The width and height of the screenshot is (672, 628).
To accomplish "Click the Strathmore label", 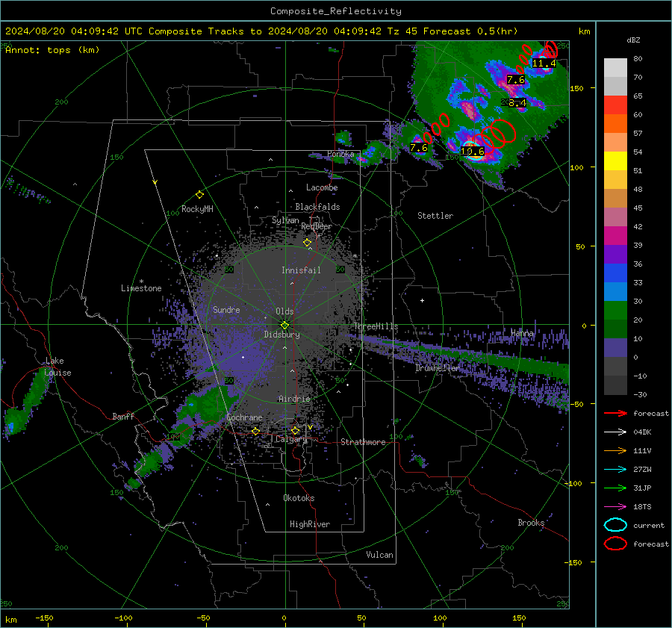I will point(363,442).
